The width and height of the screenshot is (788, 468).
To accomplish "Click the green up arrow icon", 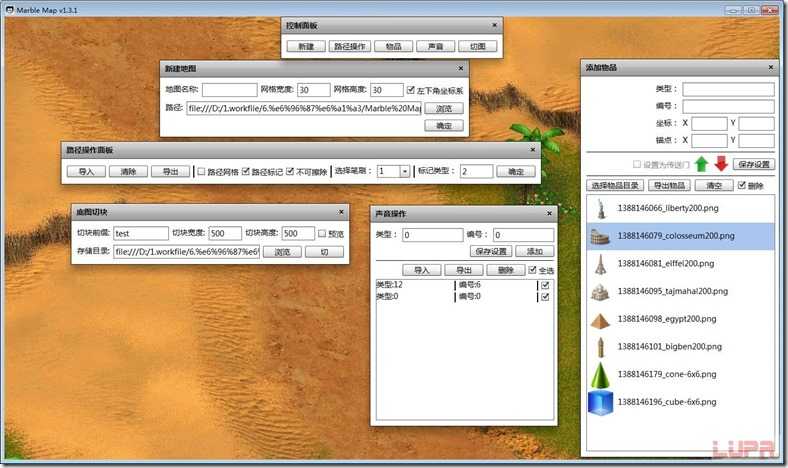I will click(x=701, y=164).
